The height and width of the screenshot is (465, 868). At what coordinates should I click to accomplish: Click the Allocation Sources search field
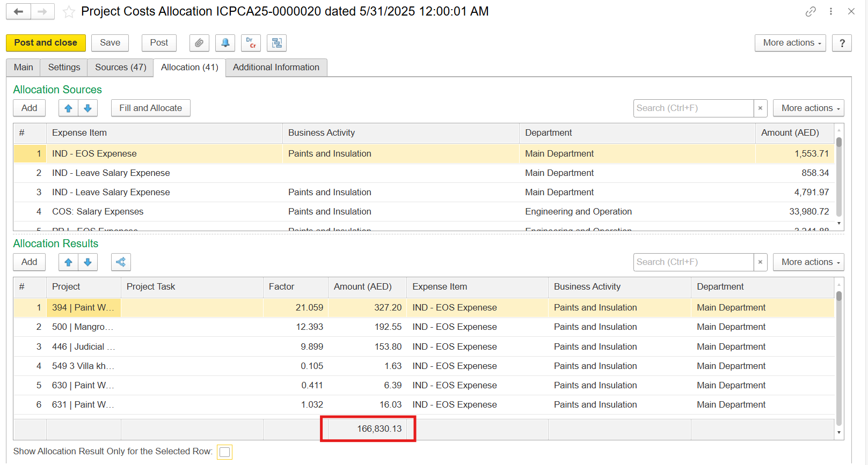point(693,108)
